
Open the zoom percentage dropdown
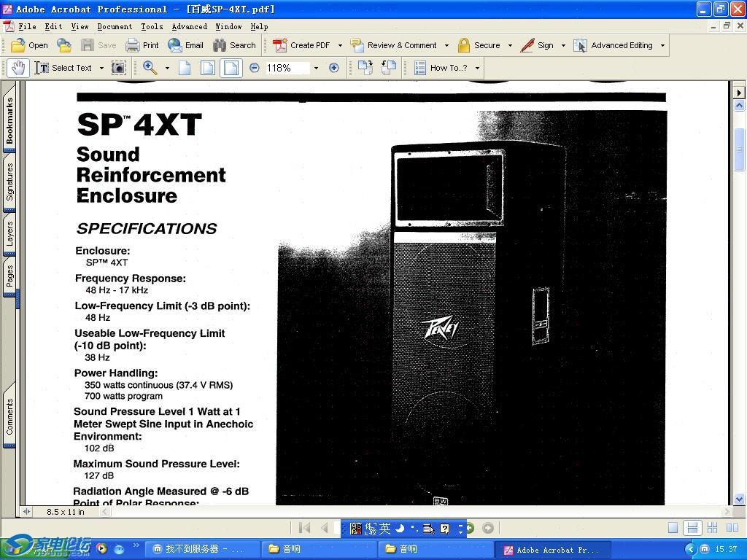pyautogui.click(x=316, y=68)
